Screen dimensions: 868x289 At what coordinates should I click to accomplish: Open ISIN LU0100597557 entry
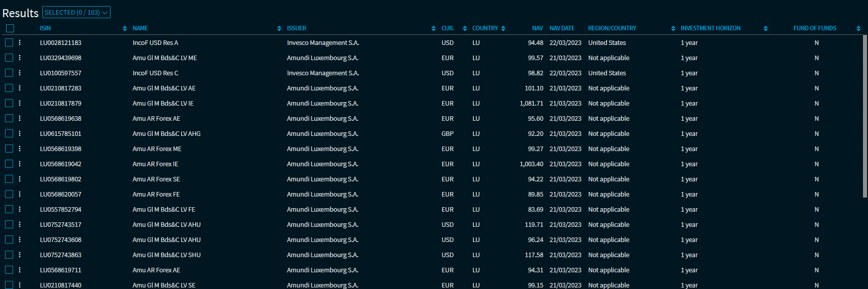point(61,73)
